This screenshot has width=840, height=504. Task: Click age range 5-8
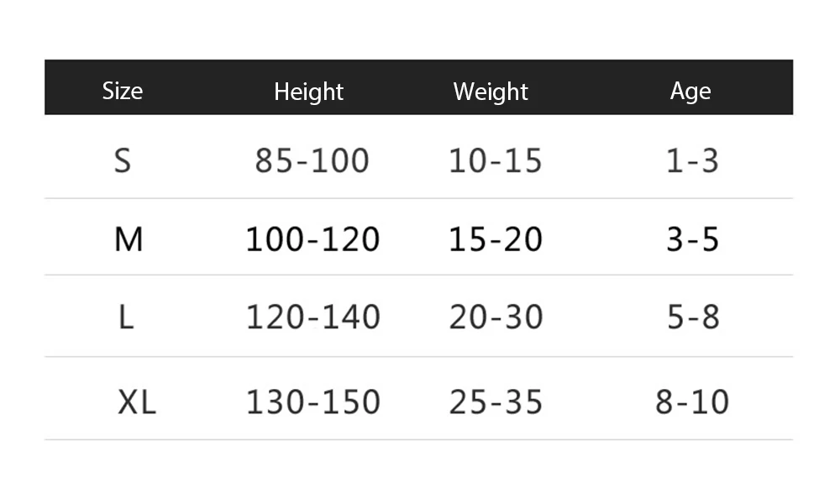(x=692, y=318)
